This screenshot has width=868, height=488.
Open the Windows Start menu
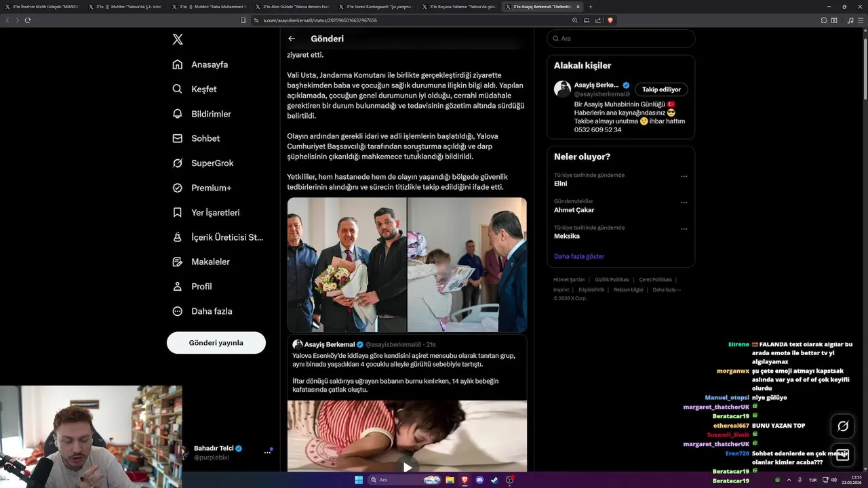tap(359, 480)
